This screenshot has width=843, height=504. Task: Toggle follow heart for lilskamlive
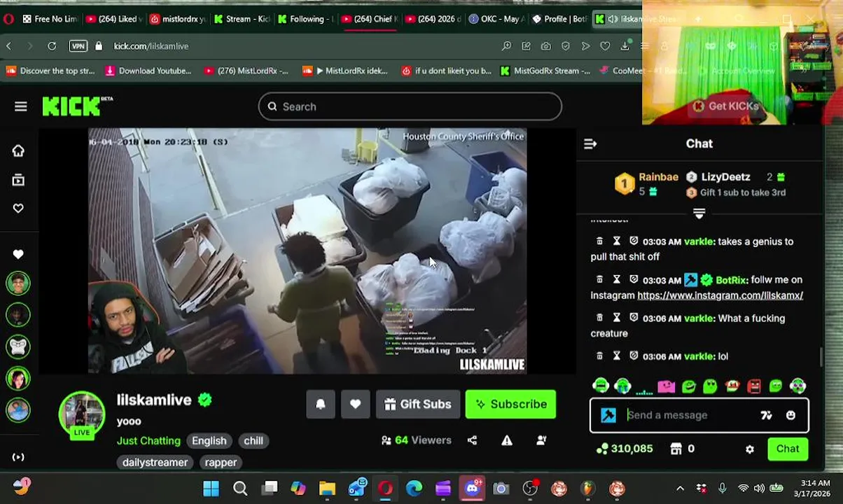click(356, 404)
